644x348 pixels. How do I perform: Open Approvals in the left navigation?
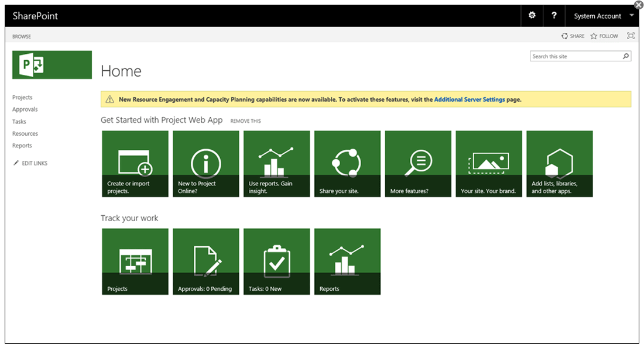[25, 109]
